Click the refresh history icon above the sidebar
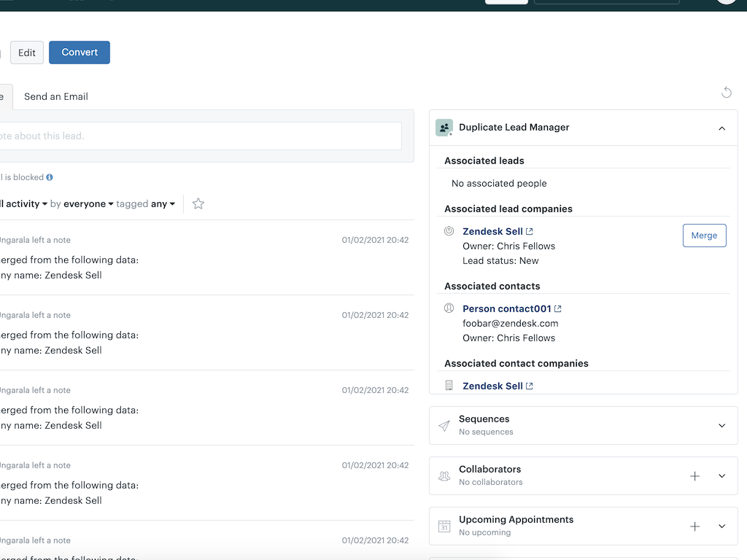The image size is (747, 560). [x=727, y=92]
